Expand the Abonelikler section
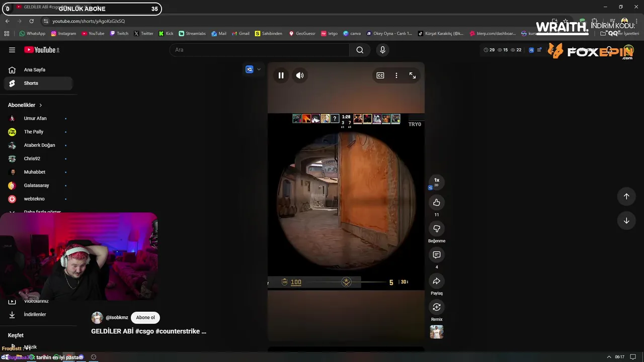 pos(25,105)
